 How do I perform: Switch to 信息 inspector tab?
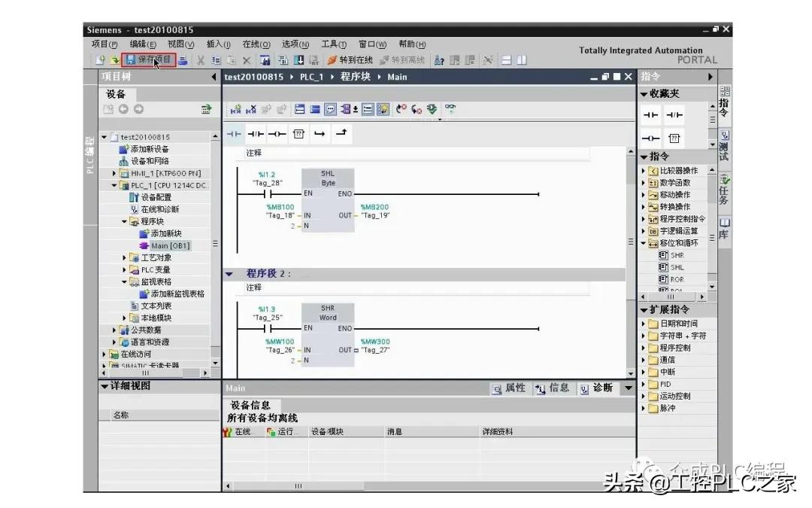[x=553, y=388]
